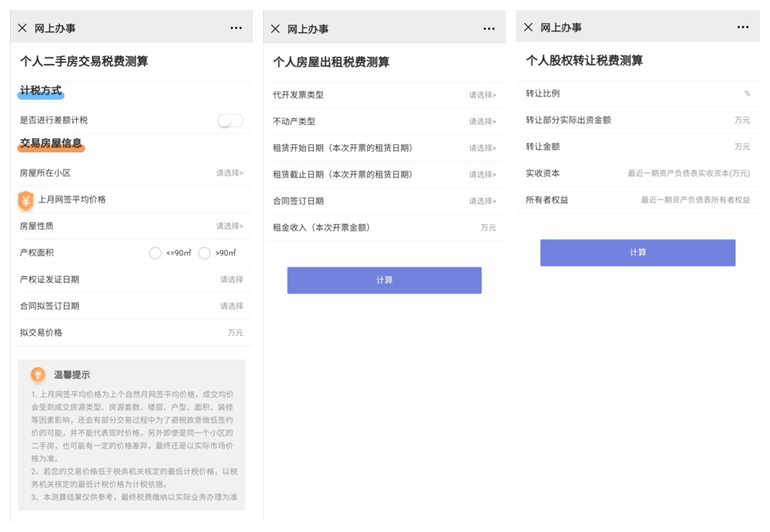The width and height of the screenshot is (770, 532).
Task: Click the yen shield icon beside 上月网签平均价格
Action: click(26, 200)
